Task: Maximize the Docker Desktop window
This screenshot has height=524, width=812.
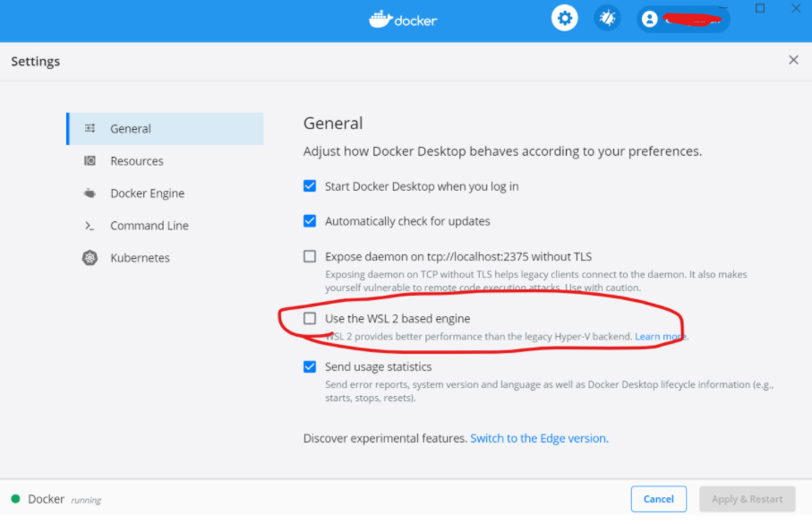Action: coord(760,8)
